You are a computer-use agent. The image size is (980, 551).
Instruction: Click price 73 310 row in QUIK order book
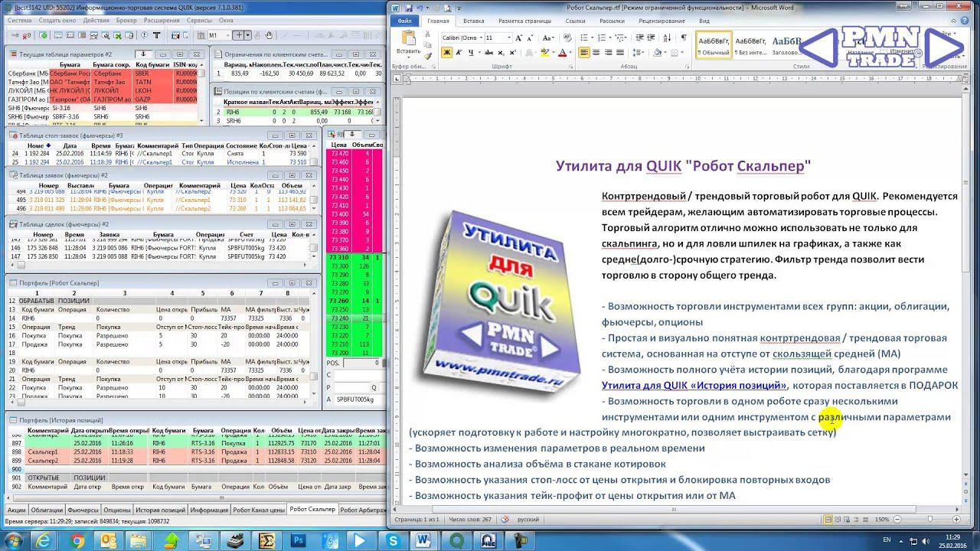point(354,257)
